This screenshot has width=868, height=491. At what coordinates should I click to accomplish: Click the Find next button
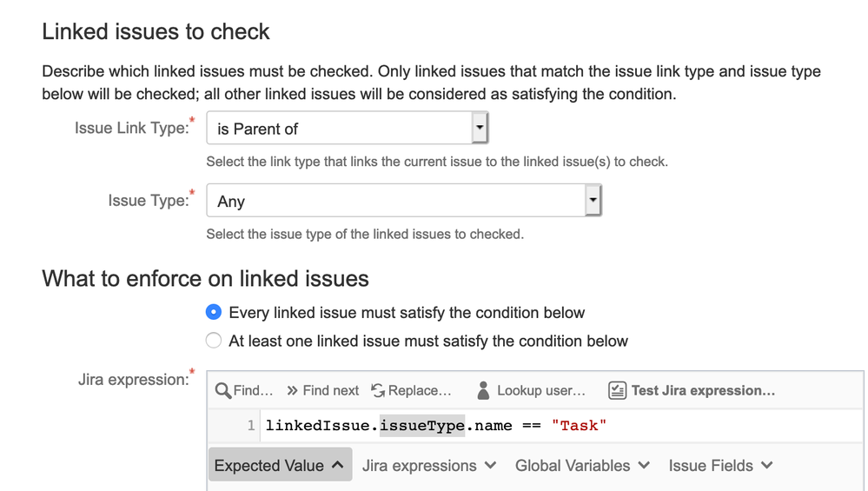pos(322,391)
